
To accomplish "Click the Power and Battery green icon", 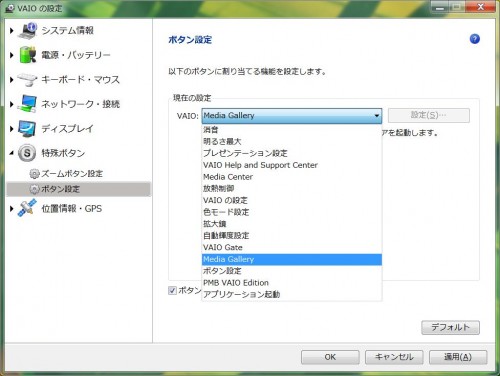I will point(28,55).
